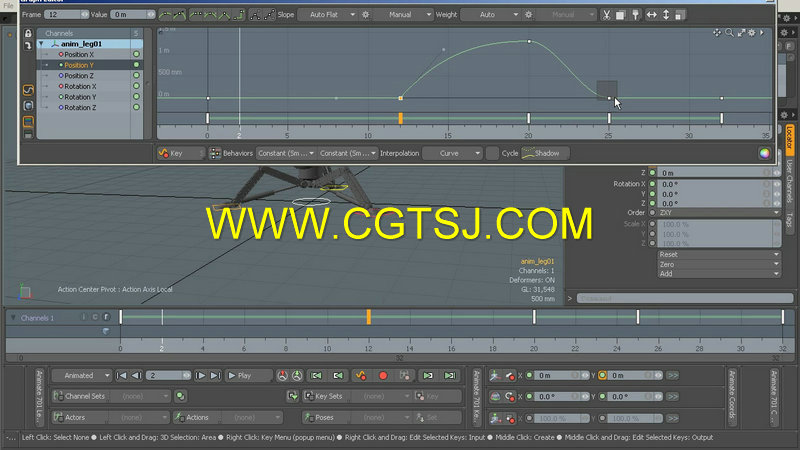Toggle Rotation Z channel green indicator

(136, 107)
